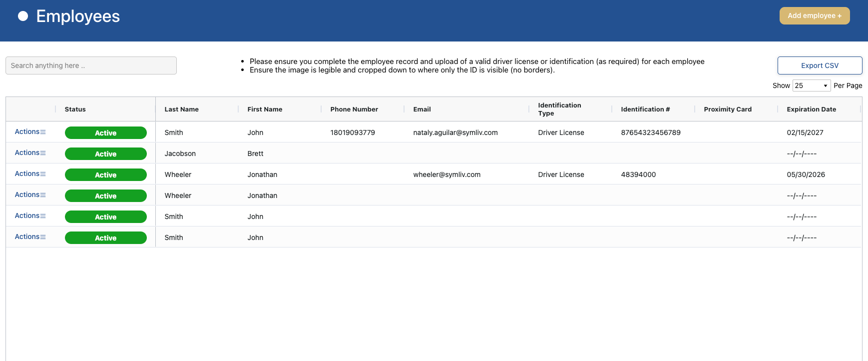Viewport: 868px width, 361px height.
Task: Sort by Expiration Date column header
Action: [x=811, y=109]
